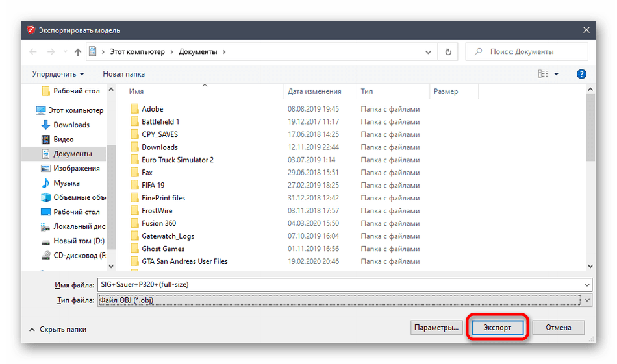The image size is (617, 364).
Task: Open the Параметры... options button
Action: click(x=436, y=328)
